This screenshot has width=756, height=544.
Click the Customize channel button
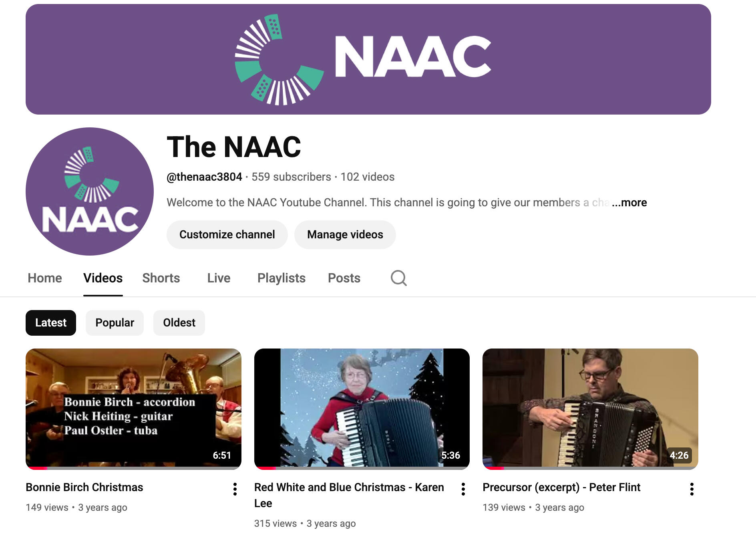coord(227,235)
